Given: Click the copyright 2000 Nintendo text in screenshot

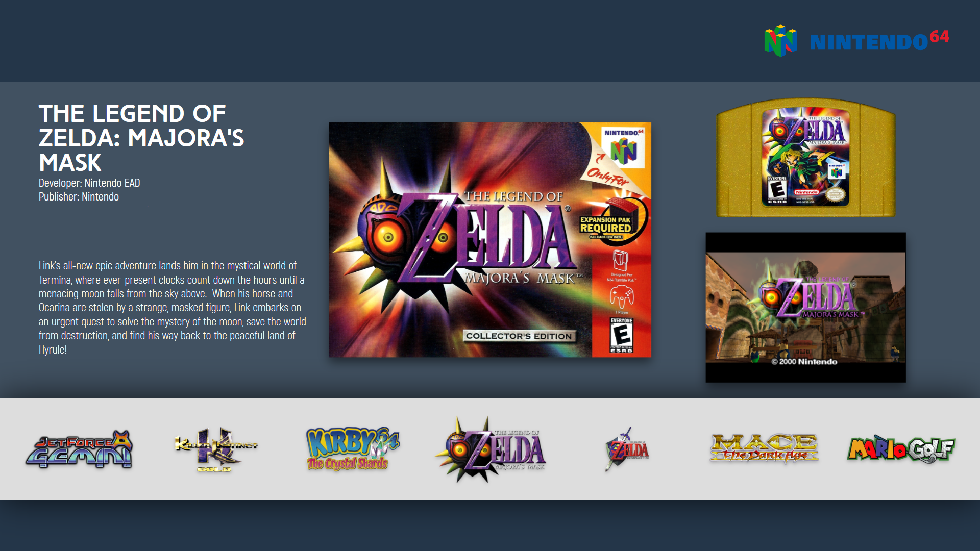Looking at the screenshot, I should [804, 362].
